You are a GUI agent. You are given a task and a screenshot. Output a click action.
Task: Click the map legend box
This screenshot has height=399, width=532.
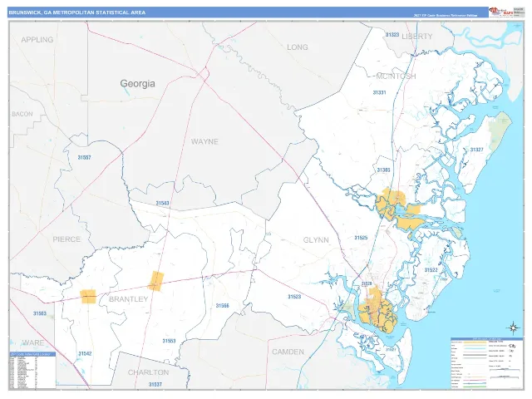point(487,362)
